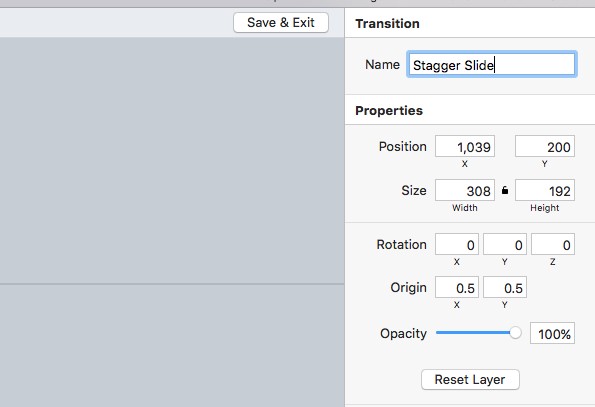595x407 pixels.
Task: Toggle the size aspect ratio lock icon
Action: tap(505, 190)
